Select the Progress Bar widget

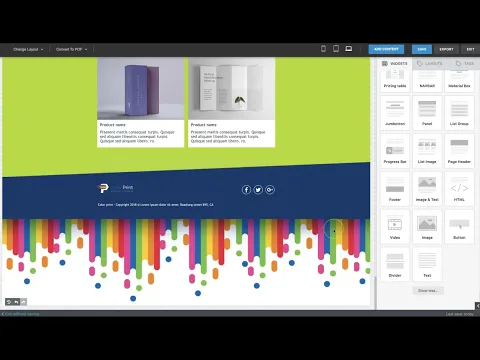tap(395, 151)
